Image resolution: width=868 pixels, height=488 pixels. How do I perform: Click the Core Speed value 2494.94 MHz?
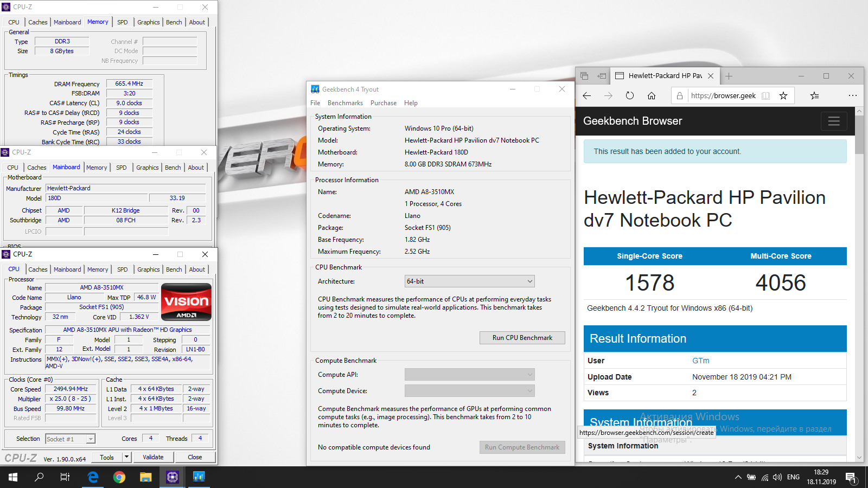point(71,389)
